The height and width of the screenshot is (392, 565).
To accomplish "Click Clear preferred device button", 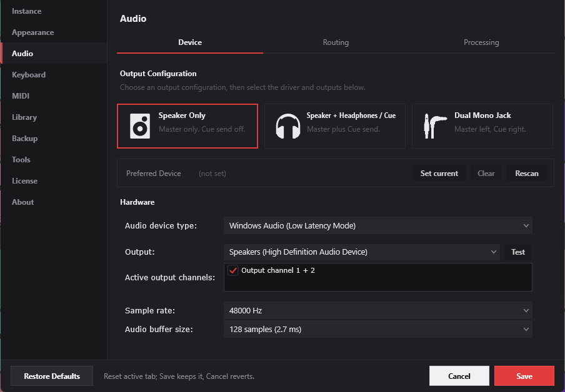I will 486,173.
